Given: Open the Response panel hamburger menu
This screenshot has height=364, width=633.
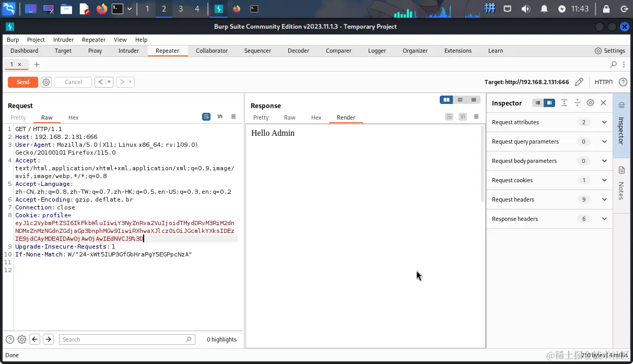Looking at the screenshot, I should click(476, 116).
